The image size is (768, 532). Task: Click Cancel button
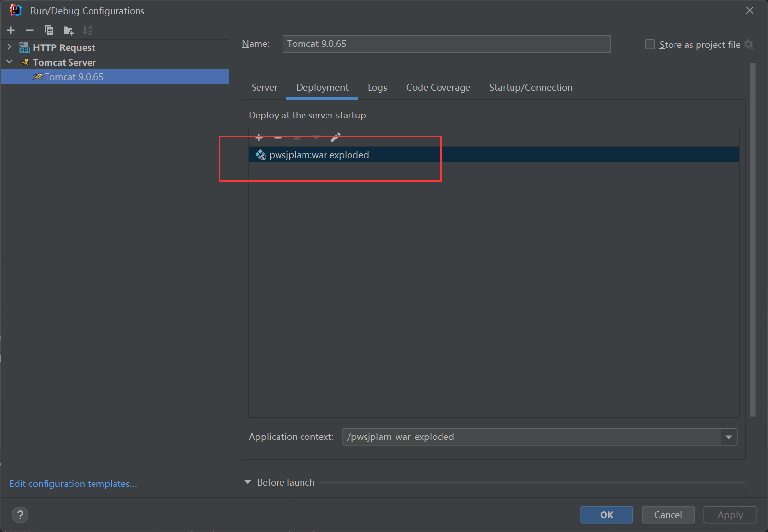668,515
